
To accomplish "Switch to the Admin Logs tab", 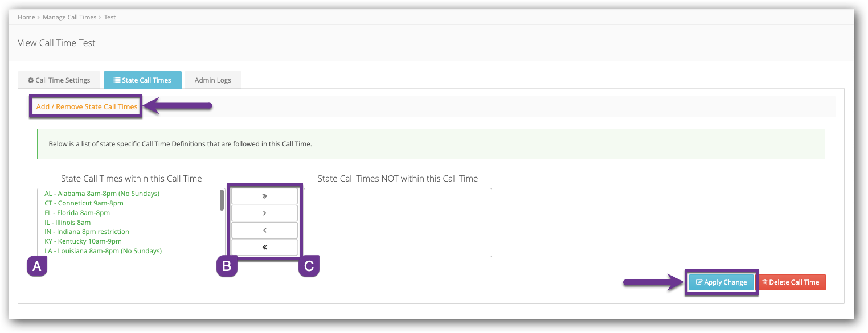I will coord(212,80).
